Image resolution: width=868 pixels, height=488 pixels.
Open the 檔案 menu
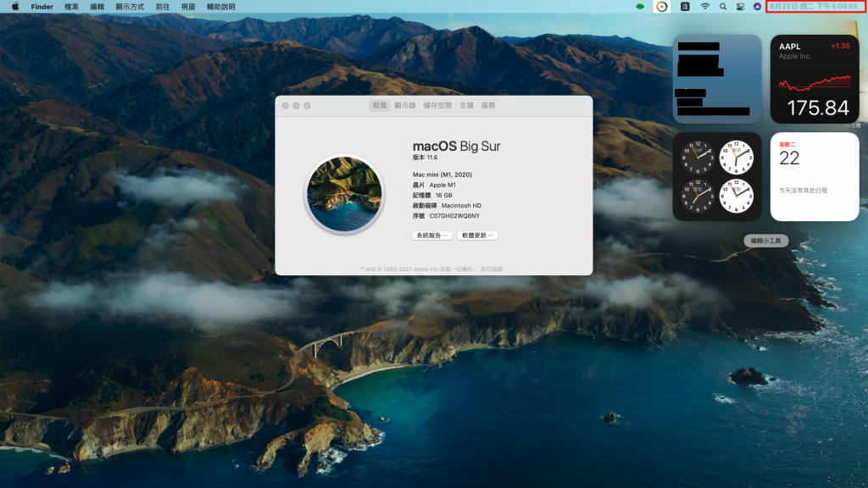pyautogui.click(x=71, y=7)
